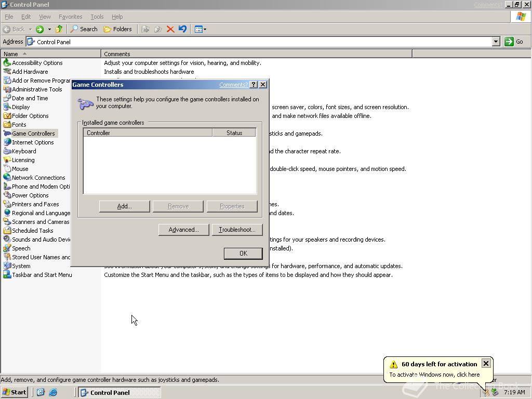Select the Printers and Faxes icon
This screenshot has height=399, width=532.
7,204
